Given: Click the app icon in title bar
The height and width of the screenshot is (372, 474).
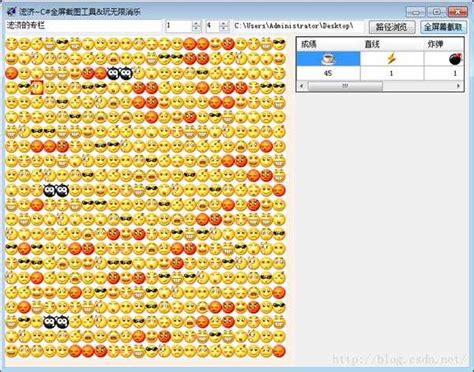Looking at the screenshot, I should 11,12.
